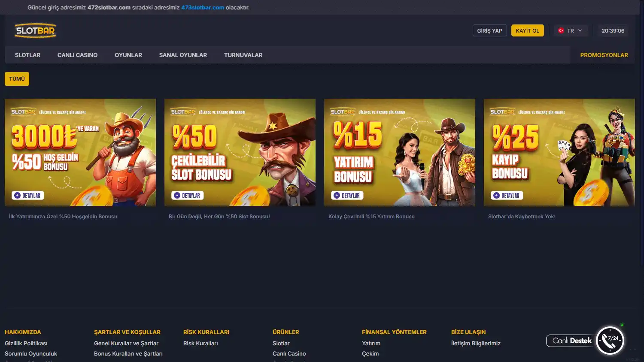Go to the PROMOSYONLAR page
Viewport: 644px width, 362px height.
click(x=604, y=55)
